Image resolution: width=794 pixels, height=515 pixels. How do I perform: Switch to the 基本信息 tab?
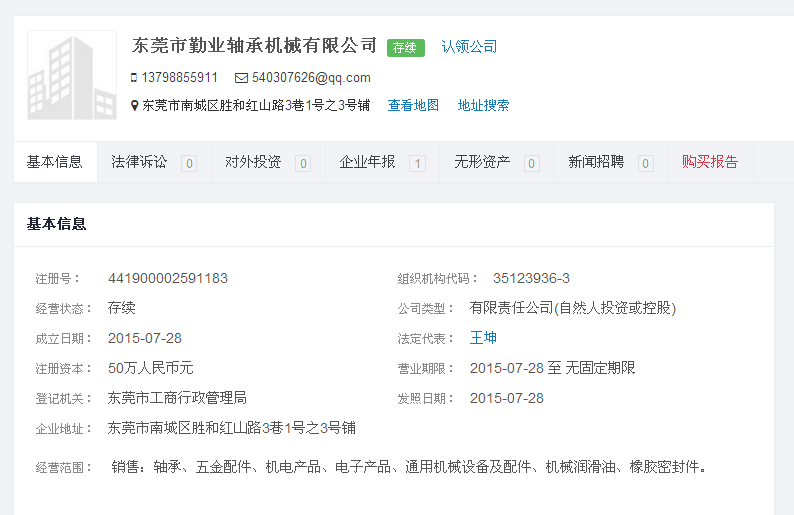pos(55,162)
